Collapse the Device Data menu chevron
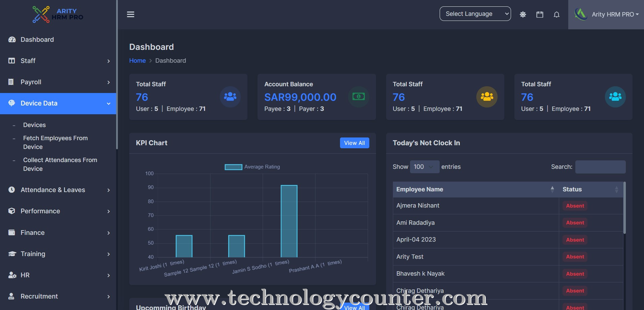The height and width of the screenshot is (310, 644). tap(108, 103)
